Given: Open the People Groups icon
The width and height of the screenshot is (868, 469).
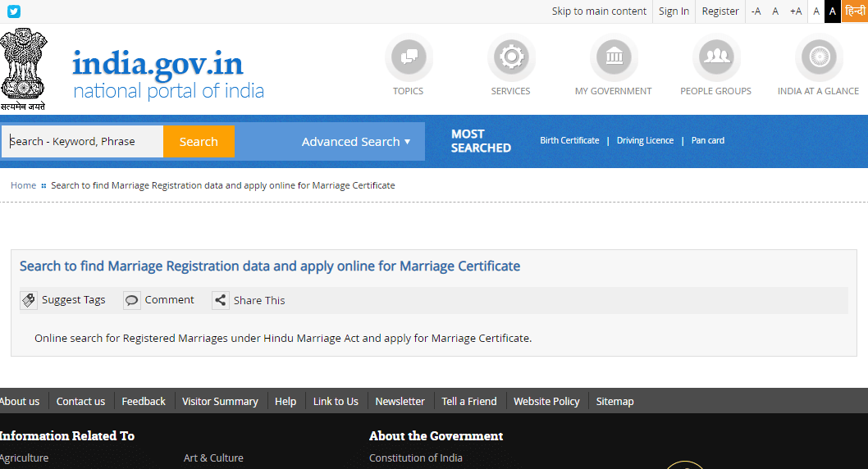Looking at the screenshot, I should (715, 57).
